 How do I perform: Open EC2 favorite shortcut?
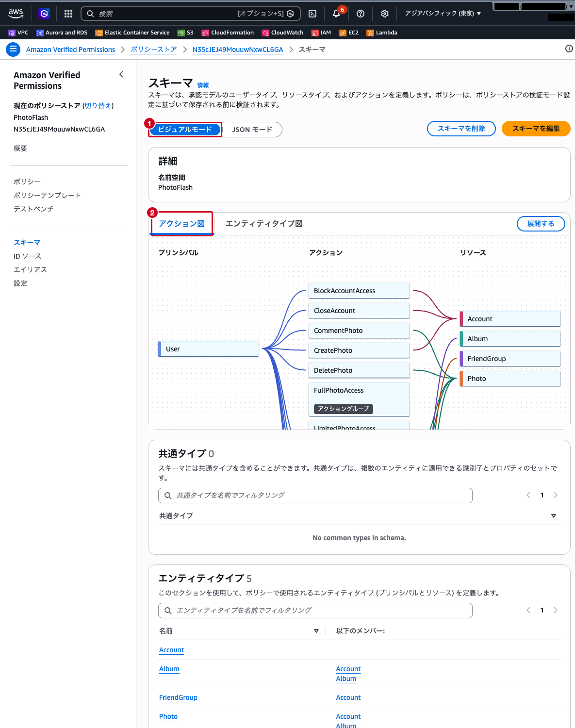click(x=349, y=33)
